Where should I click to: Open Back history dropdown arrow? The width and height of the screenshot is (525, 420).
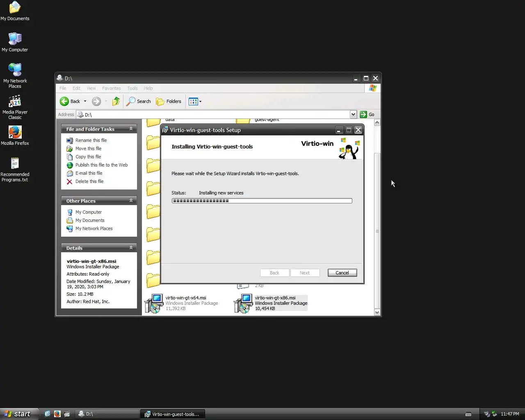coord(85,101)
